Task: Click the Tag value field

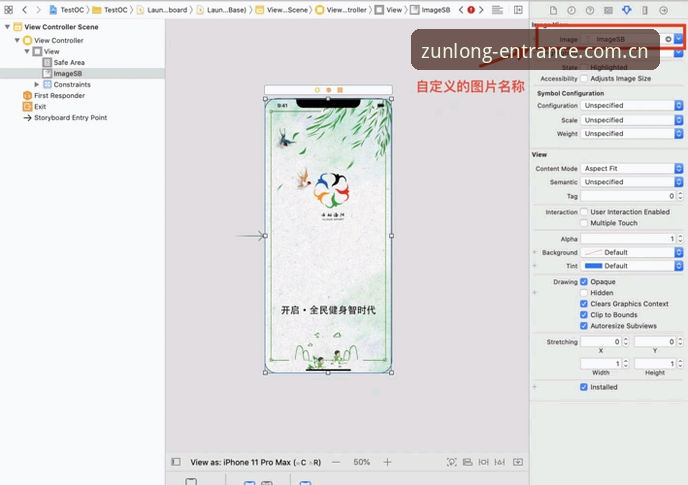Action: coord(628,196)
